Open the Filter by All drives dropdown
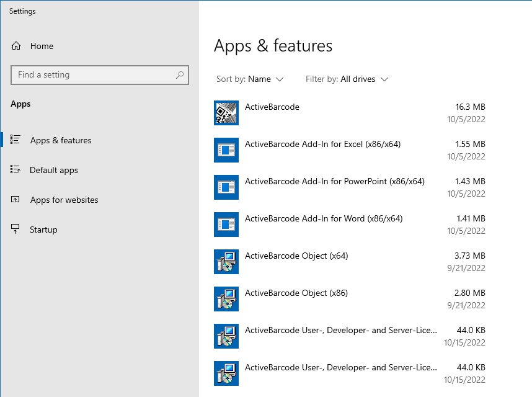 click(x=347, y=79)
